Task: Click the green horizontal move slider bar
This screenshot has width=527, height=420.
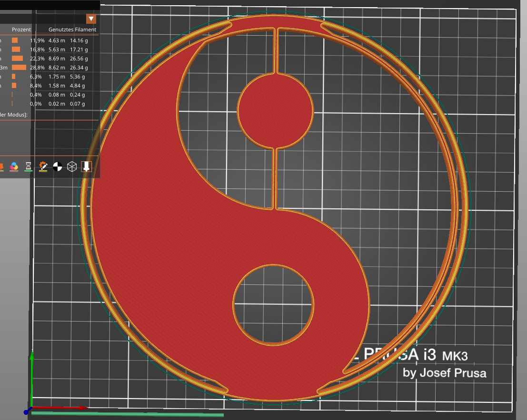Action: (128, 414)
